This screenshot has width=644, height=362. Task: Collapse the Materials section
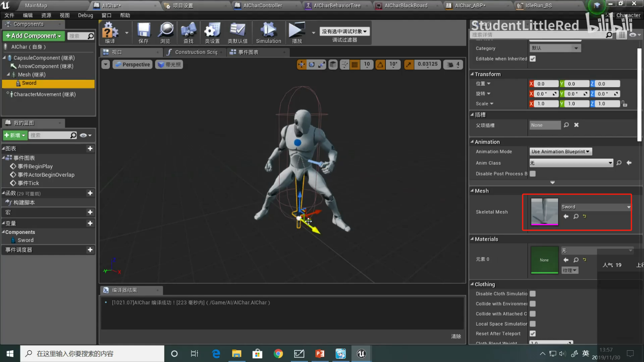click(472, 239)
